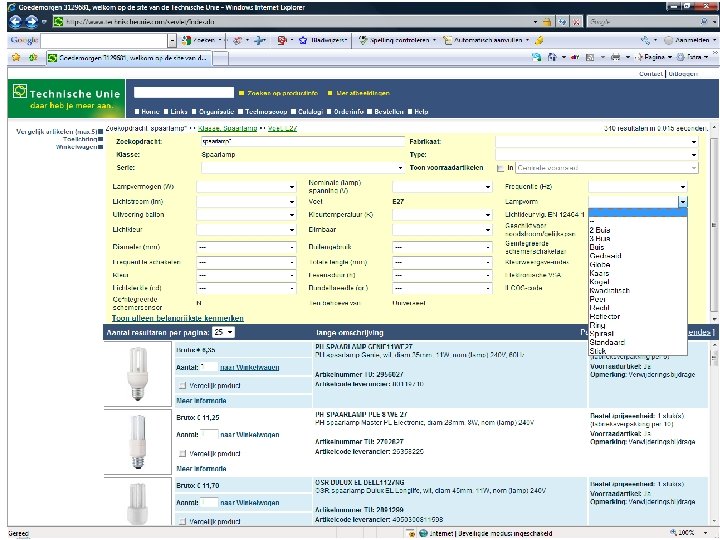This screenshot has height=540, width=720.
Task: Click the Contact link at top right
Action: 651,73
